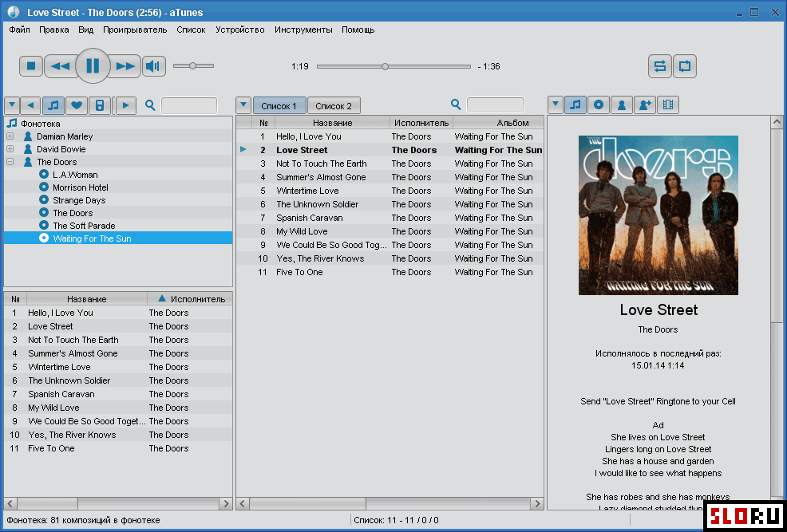Sort the lower table by Исполнитель
The image size is (787, 532).
189,299
